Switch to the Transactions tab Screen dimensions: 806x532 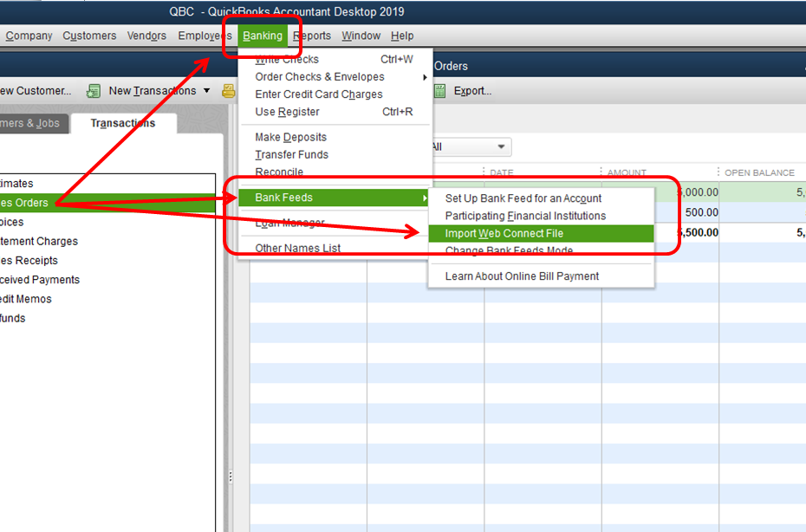click(123, 123)
